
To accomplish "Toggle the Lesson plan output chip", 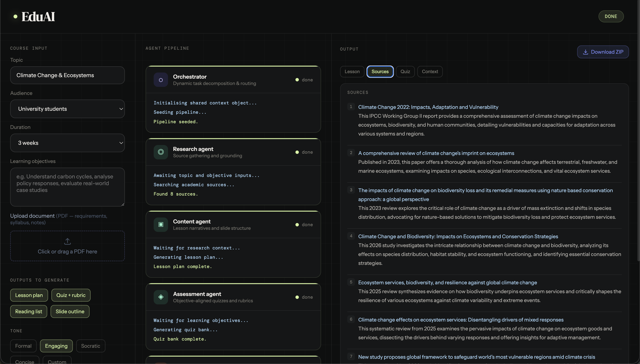I will tap(29, 295).
